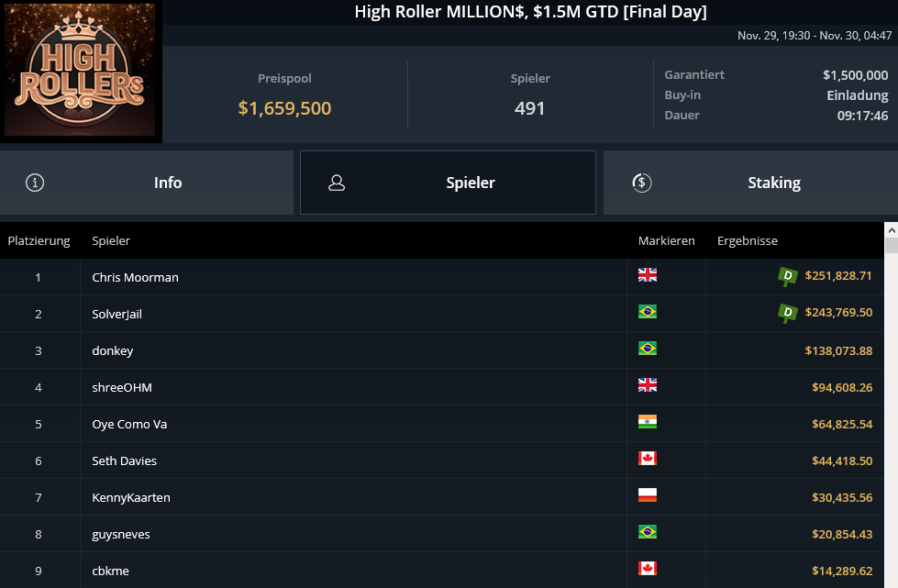Click SolverJail's green deal badge

(x=787, y=313)
